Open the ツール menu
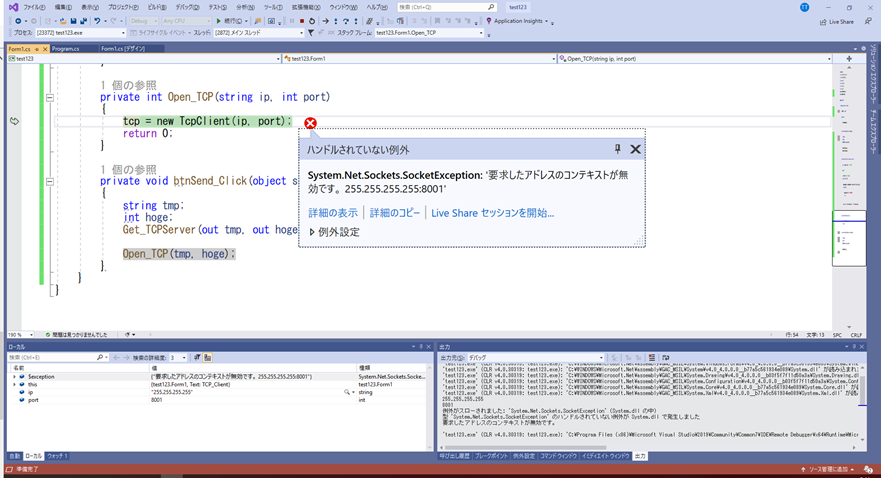Image resolution: width=881 pixels, height=478 pixels. point(273,7)
